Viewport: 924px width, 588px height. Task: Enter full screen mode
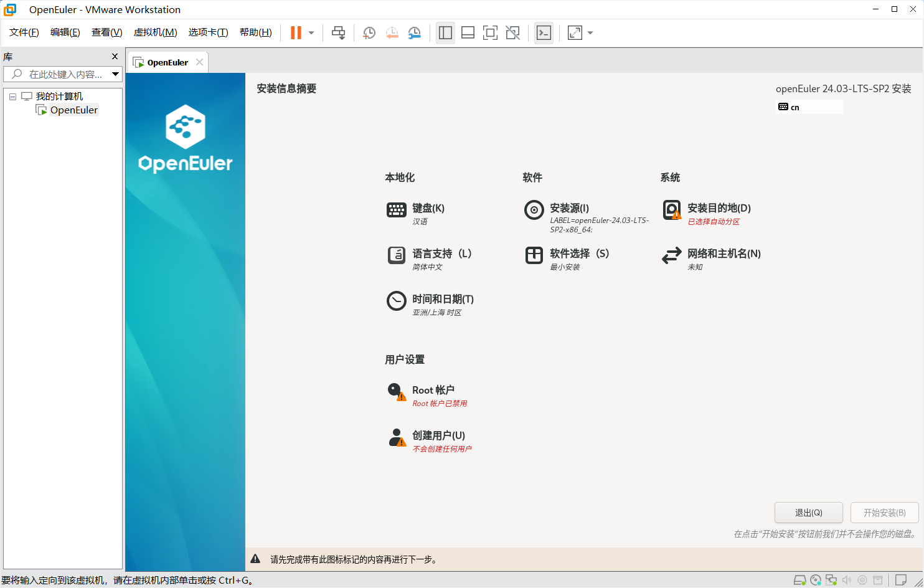490,33
